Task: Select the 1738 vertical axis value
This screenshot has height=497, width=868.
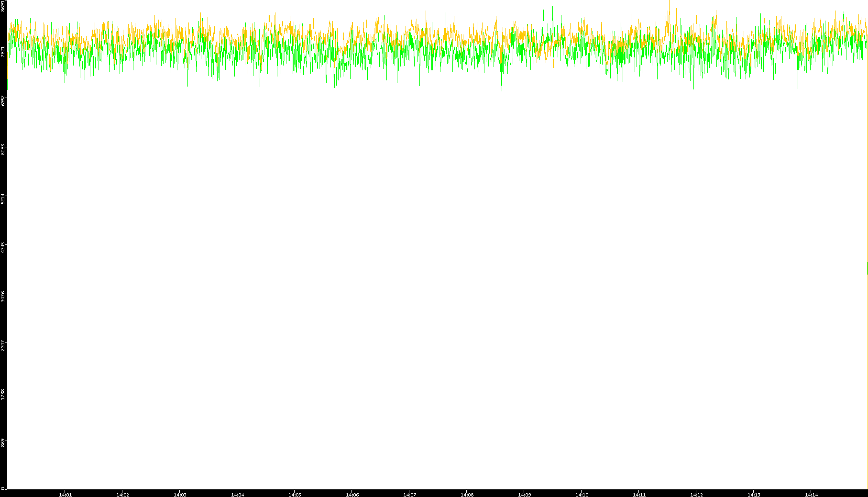Action: (x=3, y=394)
